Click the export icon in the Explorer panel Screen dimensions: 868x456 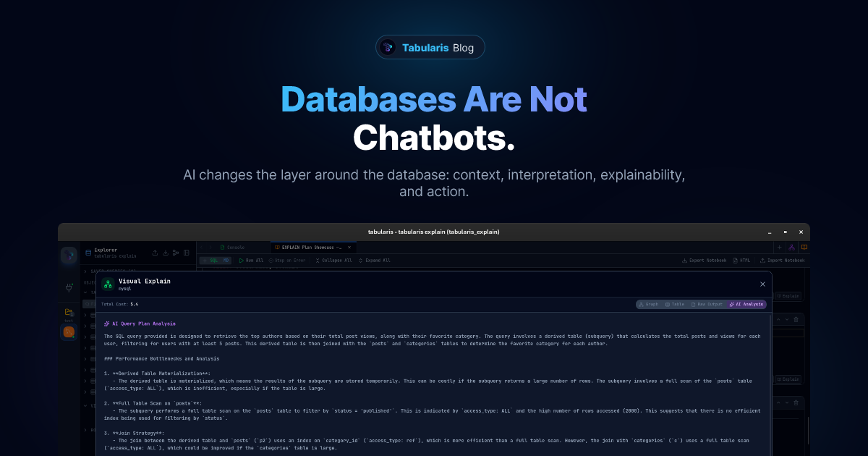(x=155, y=253)
